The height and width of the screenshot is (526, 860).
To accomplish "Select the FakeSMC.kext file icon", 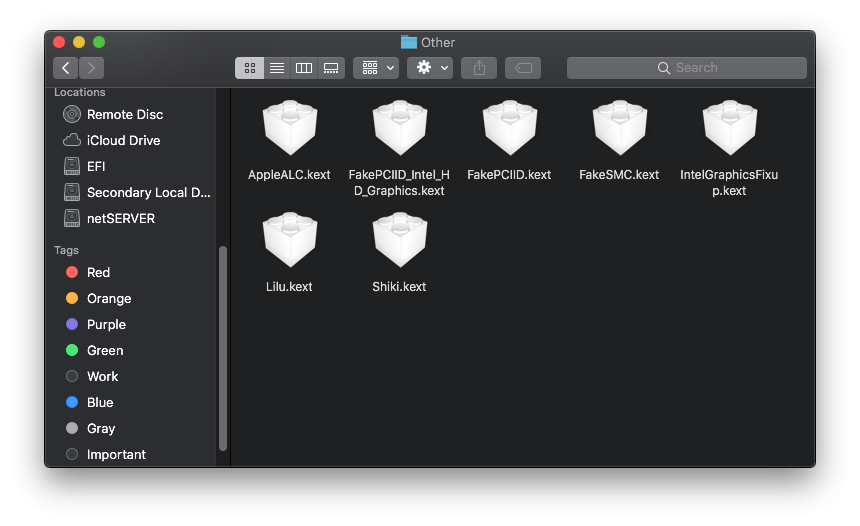I will 620,128.
